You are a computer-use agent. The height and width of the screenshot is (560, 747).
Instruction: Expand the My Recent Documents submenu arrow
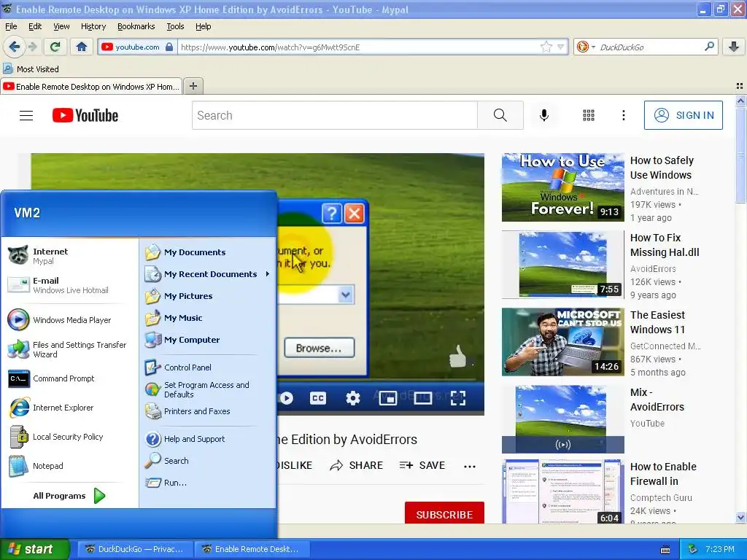pos(268,274)
